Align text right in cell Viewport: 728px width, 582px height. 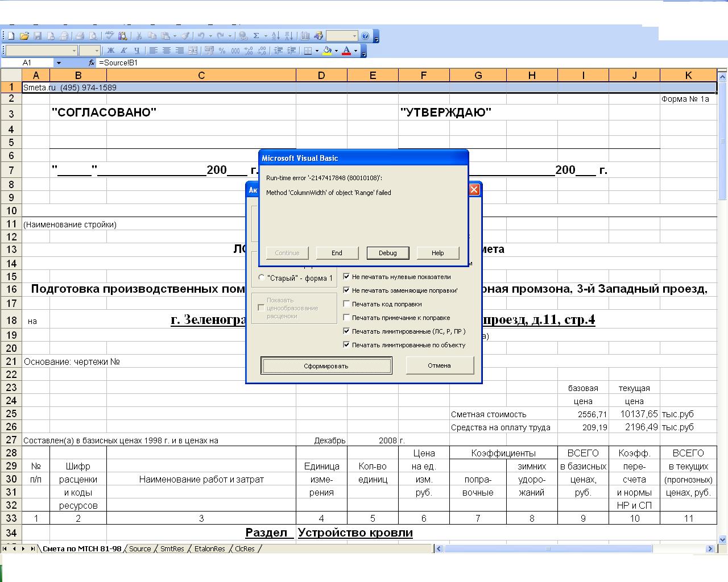click(180, 51)
